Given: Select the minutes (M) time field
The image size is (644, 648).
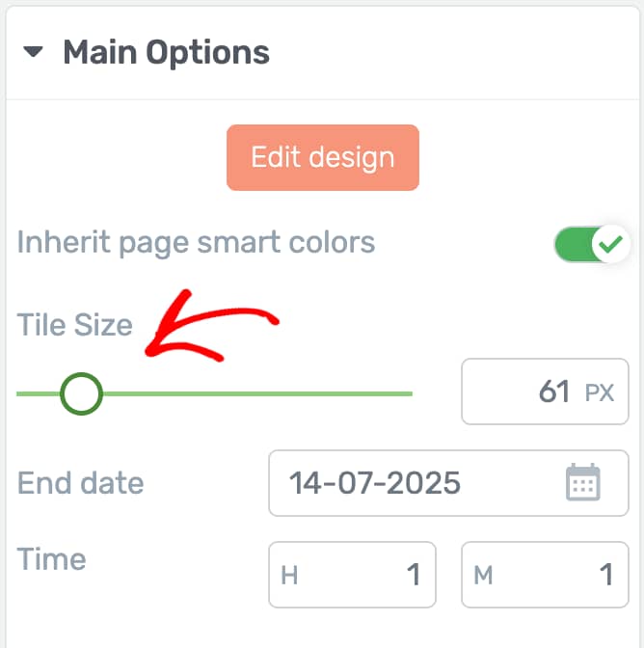Looking at the screenshot, I should 545,575.
